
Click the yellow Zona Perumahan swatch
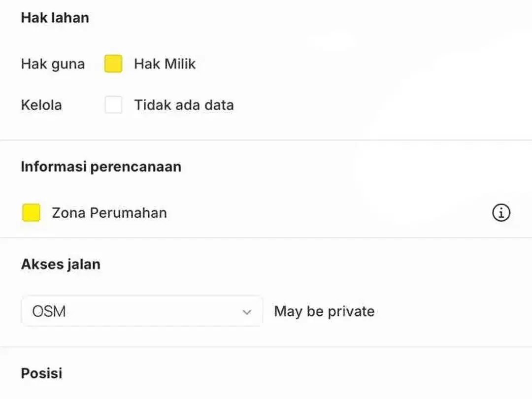(31, 213)
